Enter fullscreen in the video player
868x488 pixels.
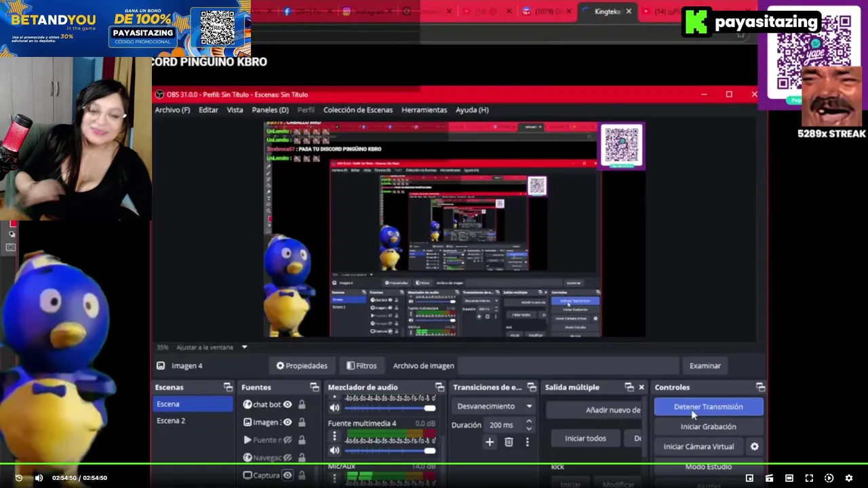tap(809, 478)
